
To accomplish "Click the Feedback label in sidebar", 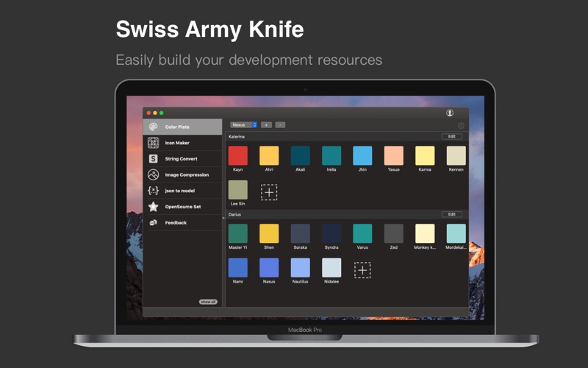I will 176,223.
